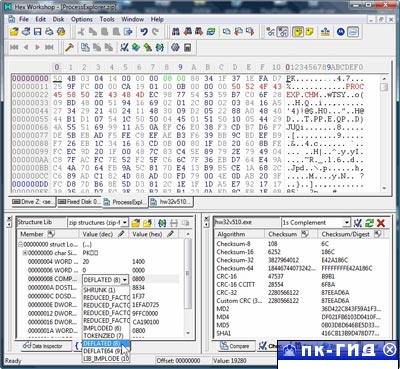Switch to the Fixed Disk 0 tab

point(78,202)
